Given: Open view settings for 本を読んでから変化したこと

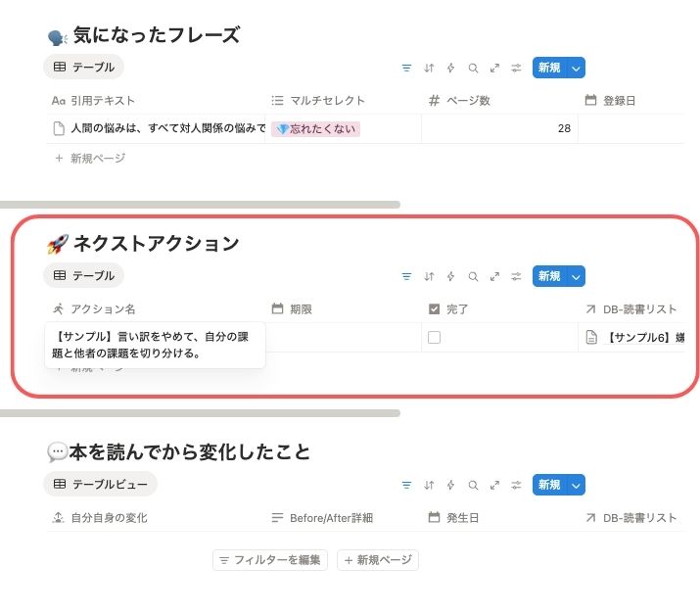Looking at the screenshot, I should (516, 485).
